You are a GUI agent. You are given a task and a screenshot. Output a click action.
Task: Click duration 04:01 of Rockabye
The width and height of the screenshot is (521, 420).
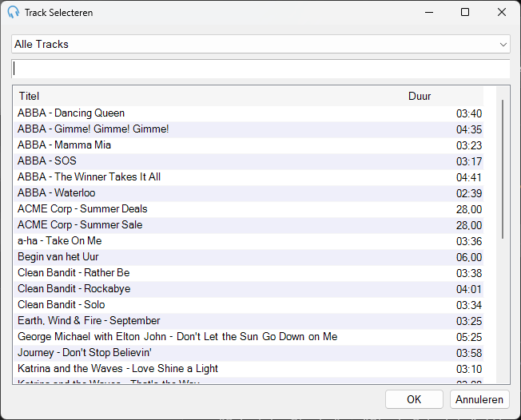(469, 290)
